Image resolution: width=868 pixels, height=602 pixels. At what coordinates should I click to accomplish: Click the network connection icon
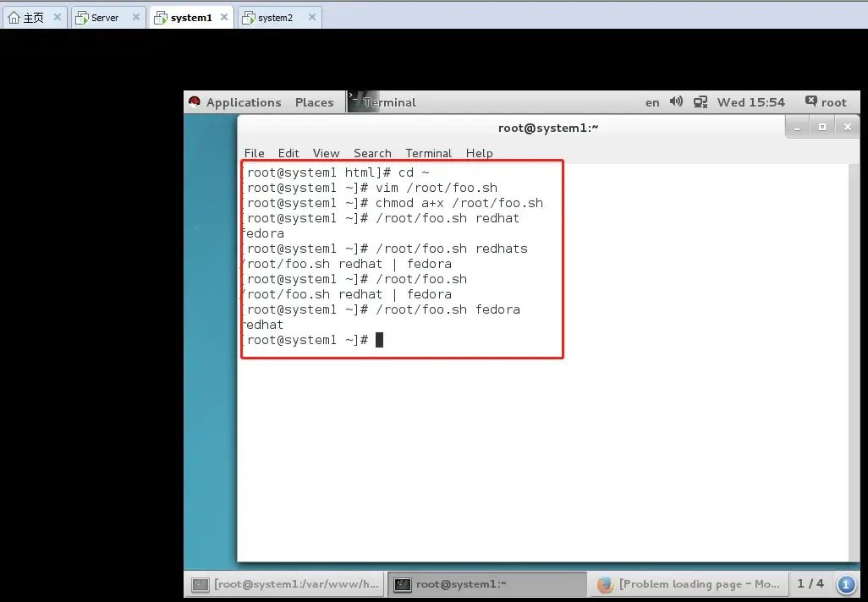(700, 101)
